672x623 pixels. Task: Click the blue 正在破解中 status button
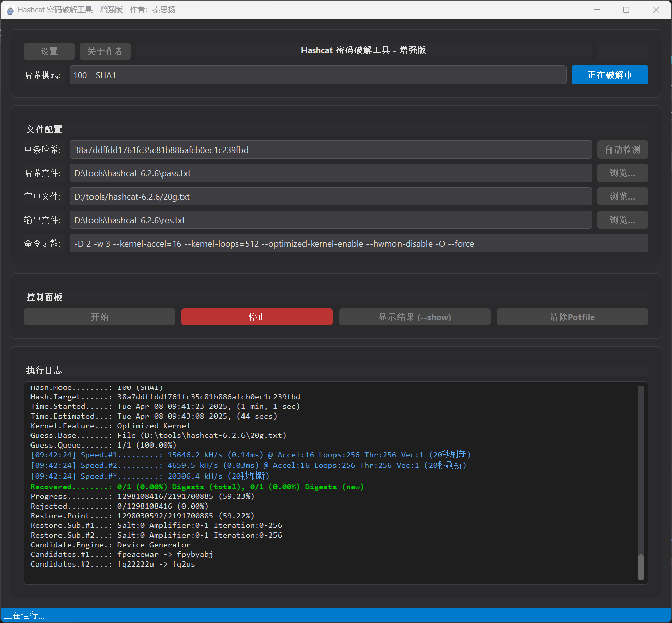(610, 75)
